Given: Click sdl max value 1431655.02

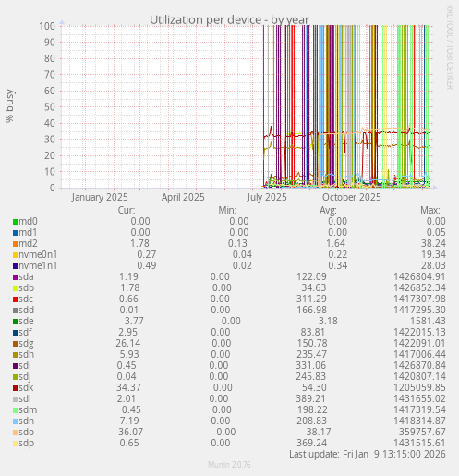Looking at the screenshot, I should click(x=419, y=398).
